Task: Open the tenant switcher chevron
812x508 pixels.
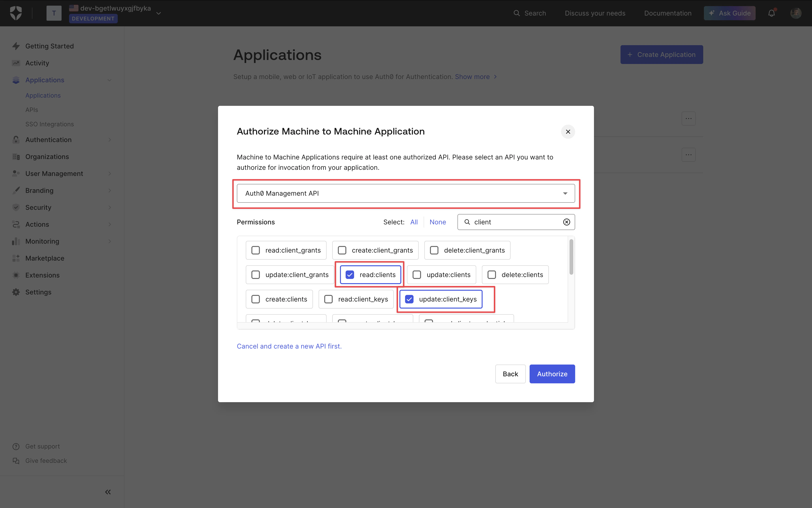Action: (159, 13)
